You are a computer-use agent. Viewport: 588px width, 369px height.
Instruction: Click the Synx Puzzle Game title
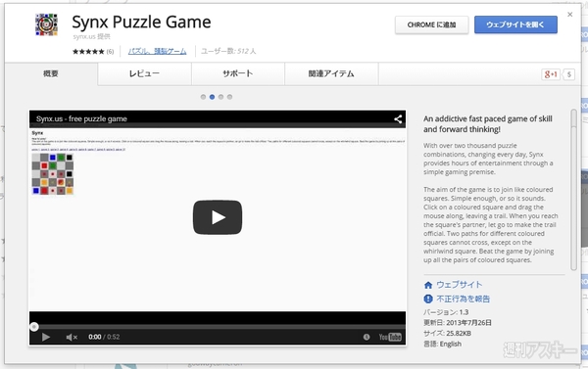tap(141, 23)
